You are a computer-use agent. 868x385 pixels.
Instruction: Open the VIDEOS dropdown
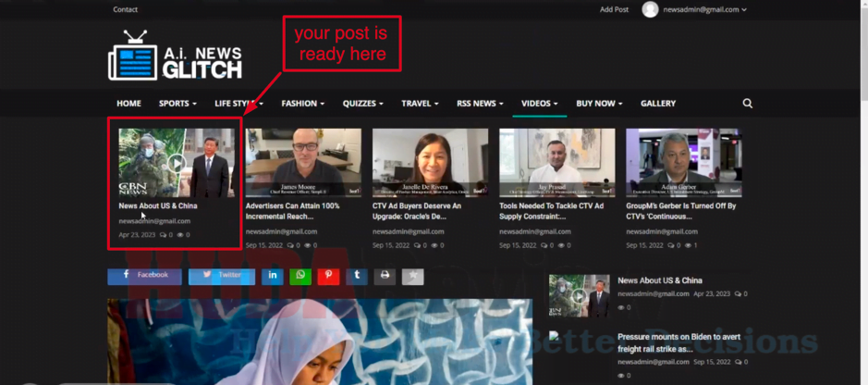[540, 104]
